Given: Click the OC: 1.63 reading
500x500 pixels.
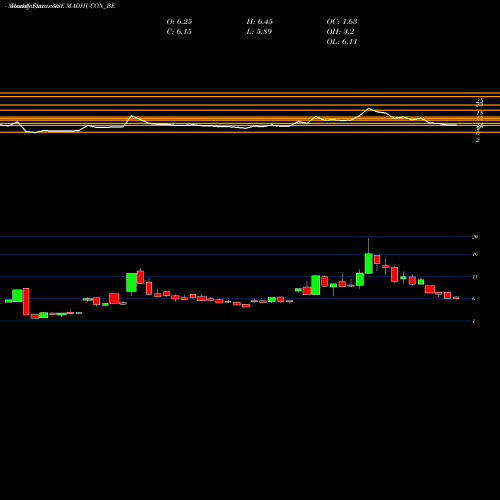Looking at the screenshot, I should click(342, 22).
